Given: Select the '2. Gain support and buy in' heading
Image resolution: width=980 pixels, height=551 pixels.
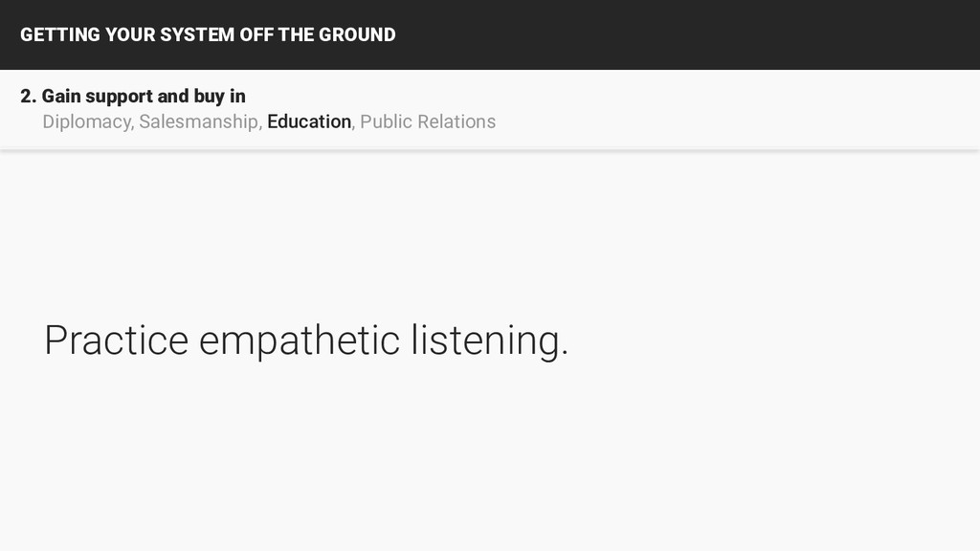Looking at the screenshot, I should point(132,97).
